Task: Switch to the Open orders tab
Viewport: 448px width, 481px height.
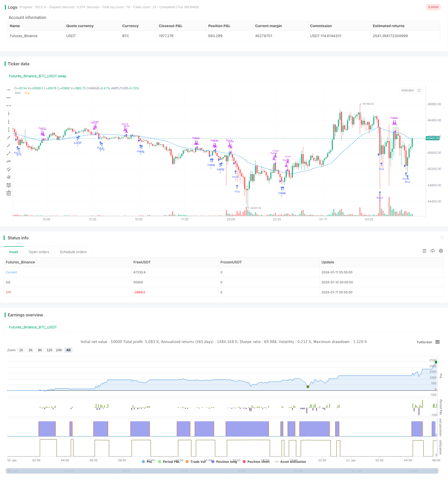Action: click(x=39, y=252)
